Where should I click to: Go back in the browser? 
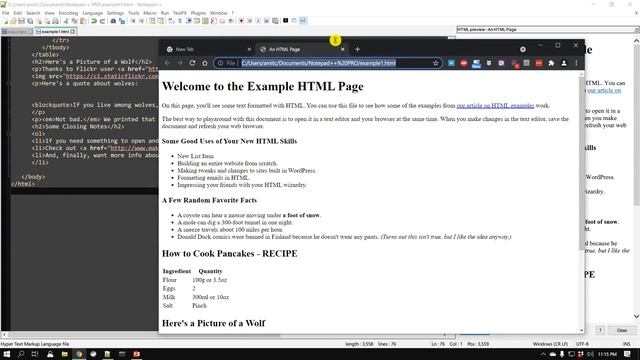pos(167,63)
